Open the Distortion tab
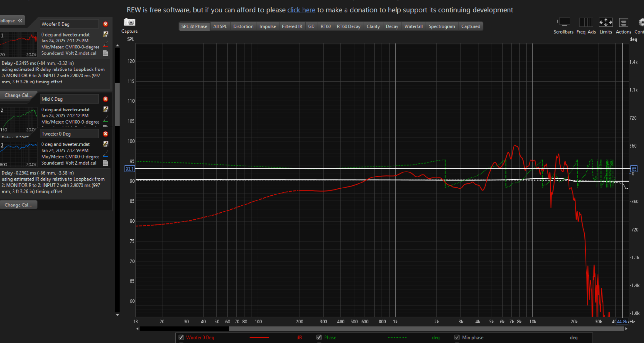The height and width of the screenshot is (343, 644). 243,26
